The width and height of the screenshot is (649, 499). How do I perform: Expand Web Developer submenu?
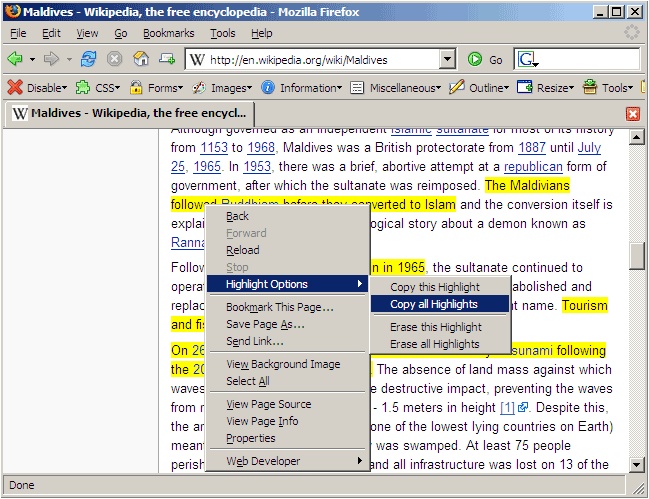click(287, 461)
